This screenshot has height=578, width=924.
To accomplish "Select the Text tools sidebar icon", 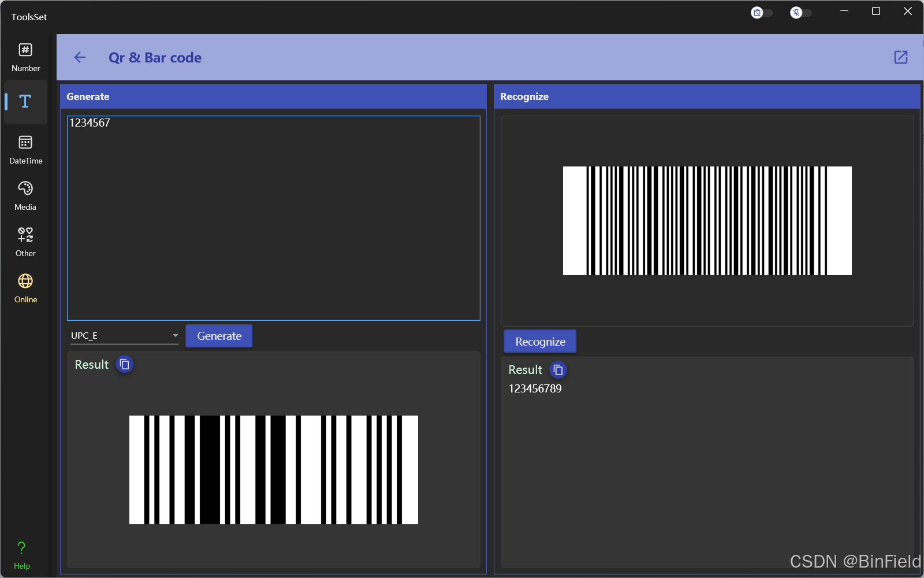I will [25, 102].
